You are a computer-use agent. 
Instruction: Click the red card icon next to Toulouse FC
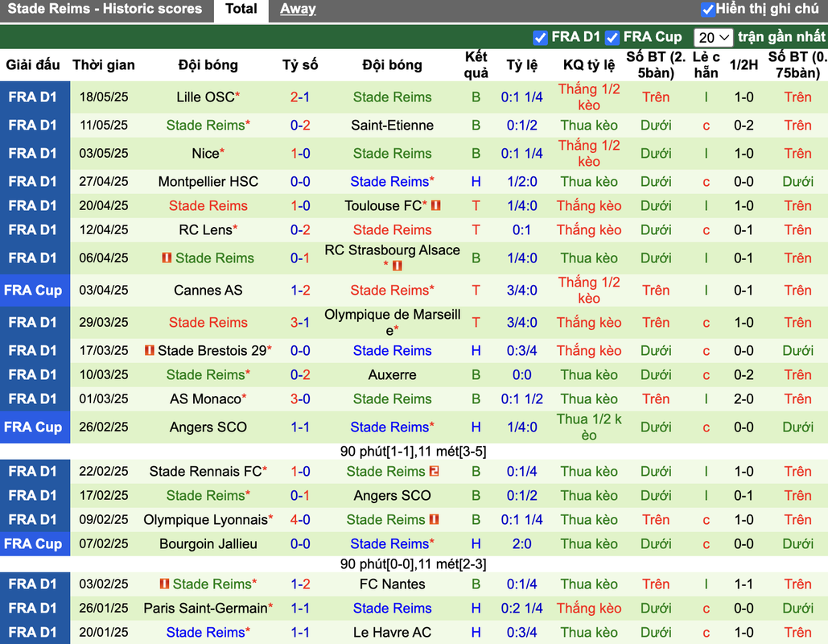click(x=435, y=205)
